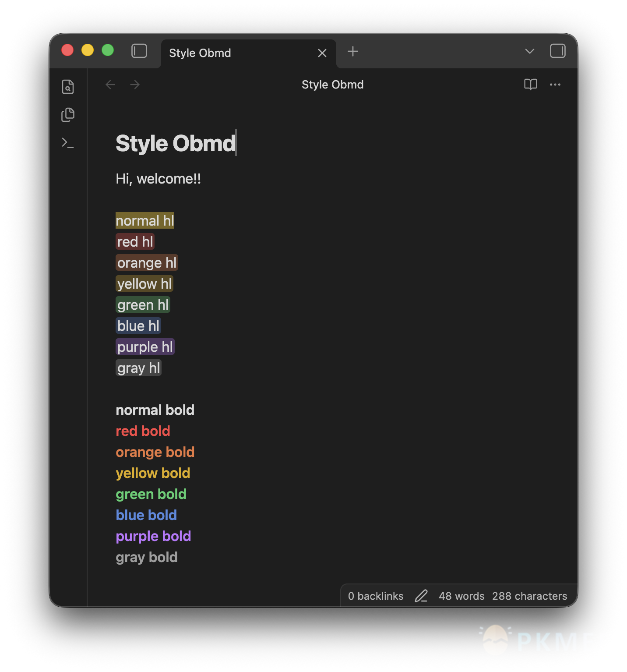Open a new tab with plus button

pyautogui.click(x=353, y=51)
